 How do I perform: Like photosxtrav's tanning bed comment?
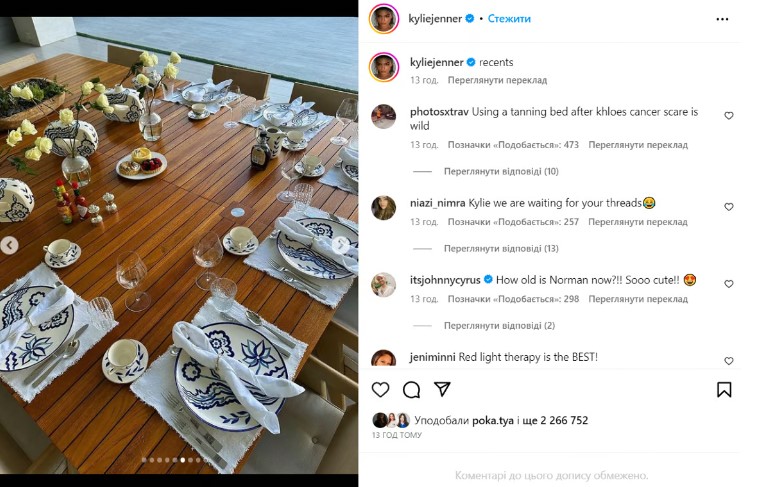[x=728, y=116]
